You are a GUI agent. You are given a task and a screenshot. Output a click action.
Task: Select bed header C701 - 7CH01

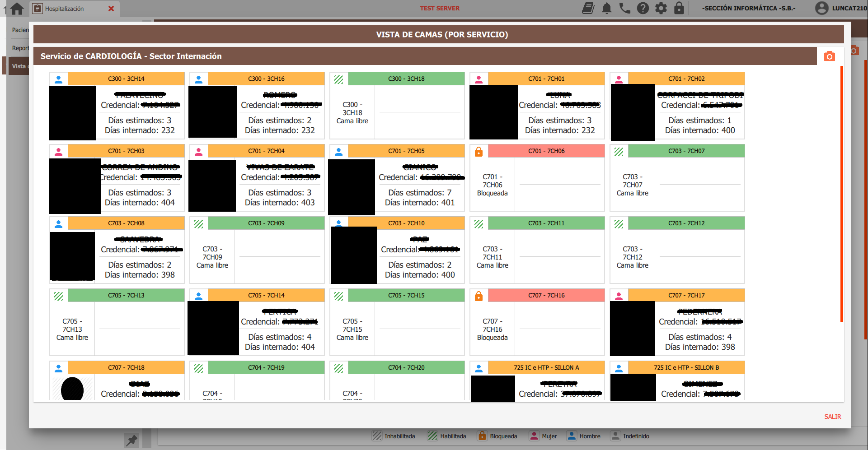546,79
